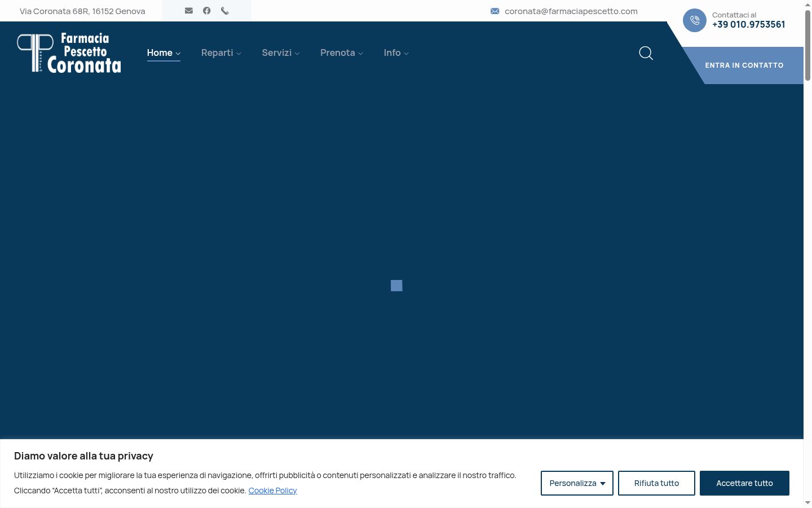Click the Accettare tutto button
Image resolution: width=812 pixels, height=508 pixels.
click(x=744, y=483)
